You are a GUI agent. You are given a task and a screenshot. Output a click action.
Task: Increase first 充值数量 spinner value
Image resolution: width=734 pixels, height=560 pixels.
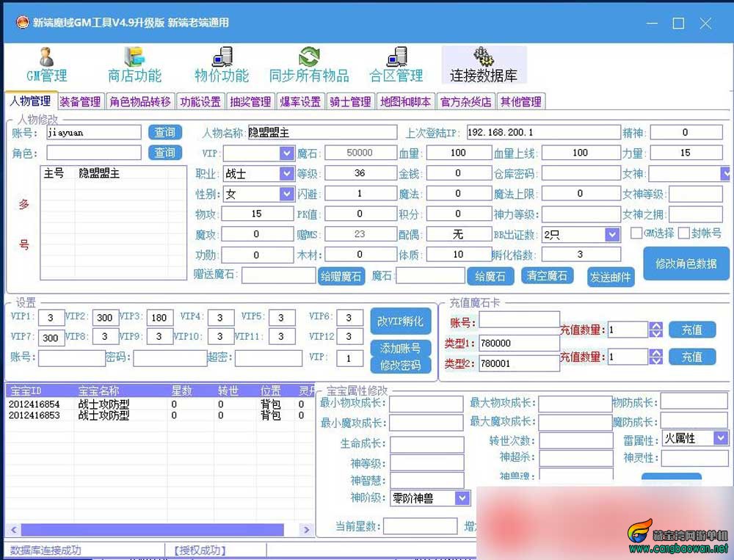pos(655,326)
